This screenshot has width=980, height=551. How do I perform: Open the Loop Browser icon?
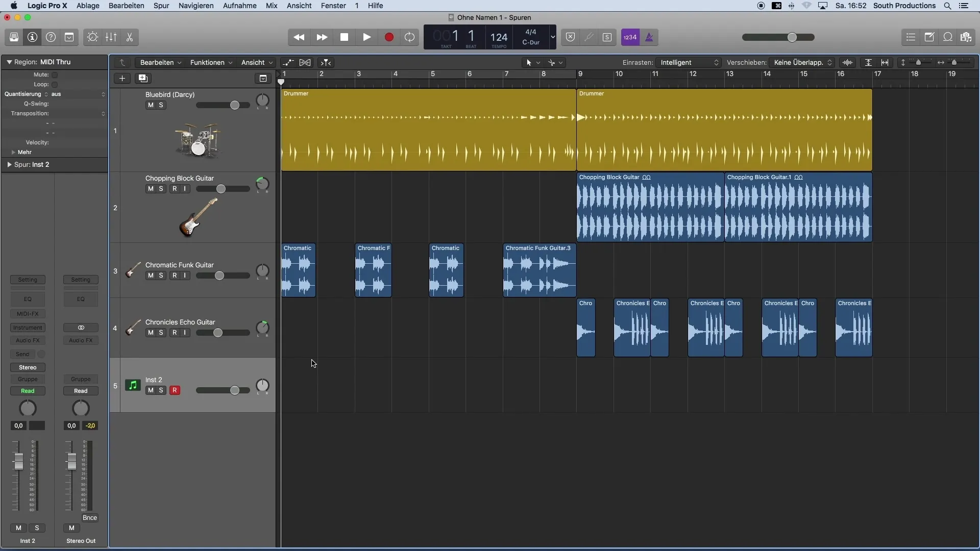(x=948, y=37)
